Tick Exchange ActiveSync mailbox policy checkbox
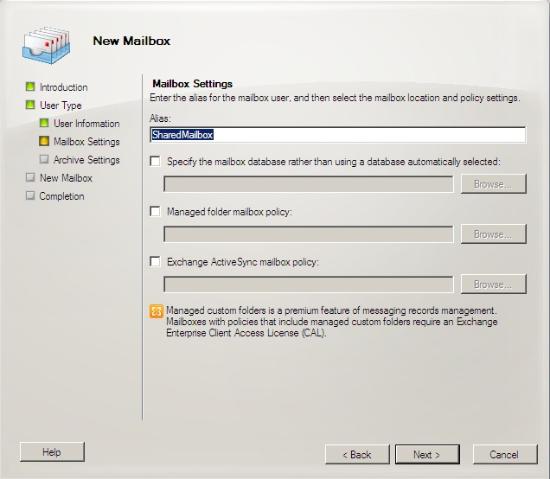The width and height of the screenshot is (550, 479). click(155, 262)
